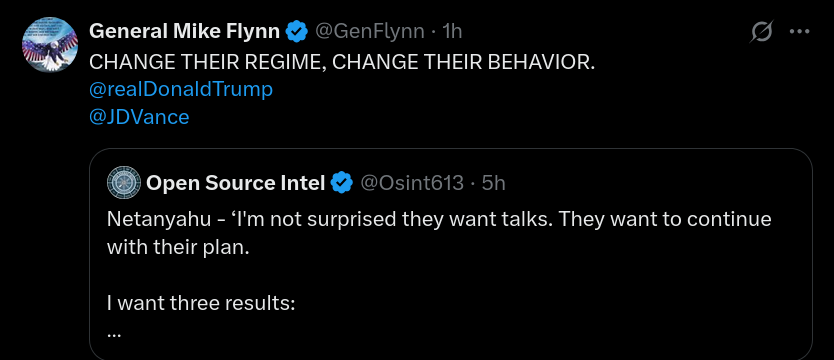Image resolution: width=834 pixels, height=360 pixels.
Task: Follow the @JDVance mention link
Action: 139,117
